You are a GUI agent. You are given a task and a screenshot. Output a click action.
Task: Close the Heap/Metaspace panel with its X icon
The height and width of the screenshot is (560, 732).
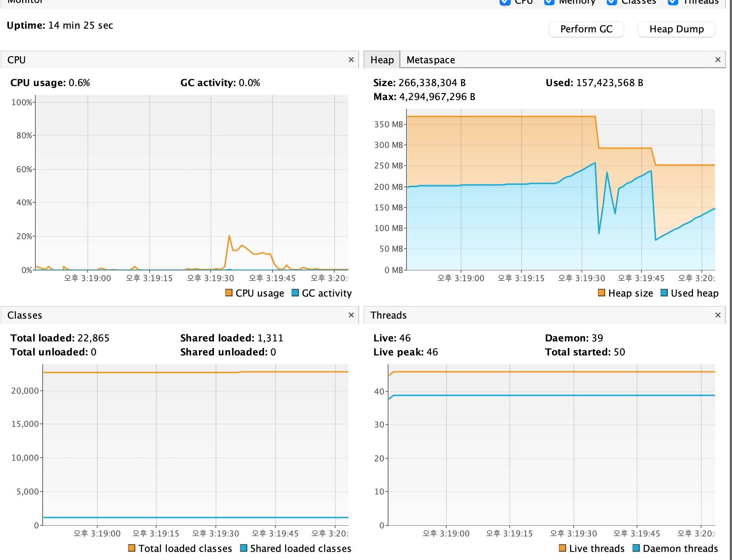(x=718, y=60)
